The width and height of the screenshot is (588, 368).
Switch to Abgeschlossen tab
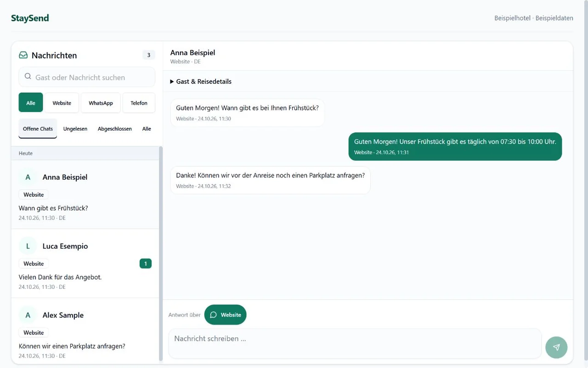coord(115,129)
